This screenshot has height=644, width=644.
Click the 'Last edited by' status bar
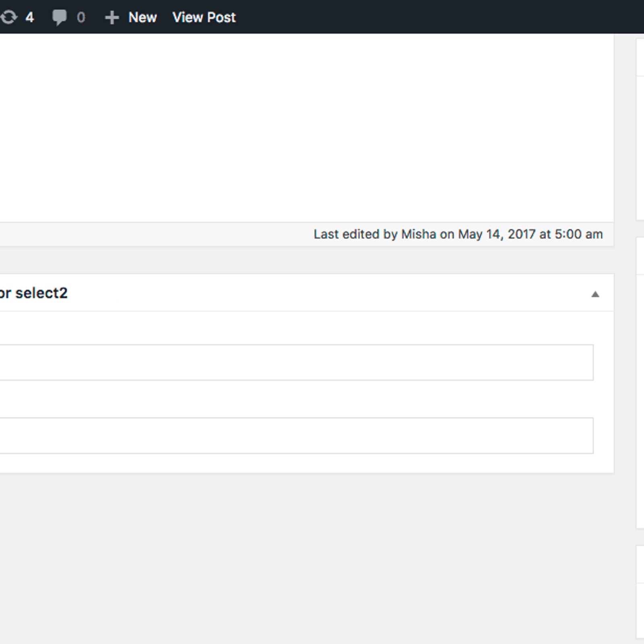point(161,234)
